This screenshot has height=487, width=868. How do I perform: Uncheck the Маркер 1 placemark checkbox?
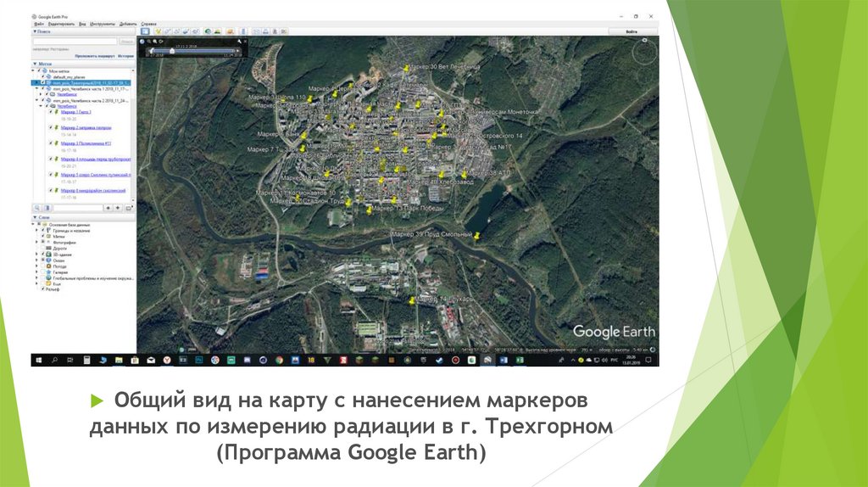[50, 112]
